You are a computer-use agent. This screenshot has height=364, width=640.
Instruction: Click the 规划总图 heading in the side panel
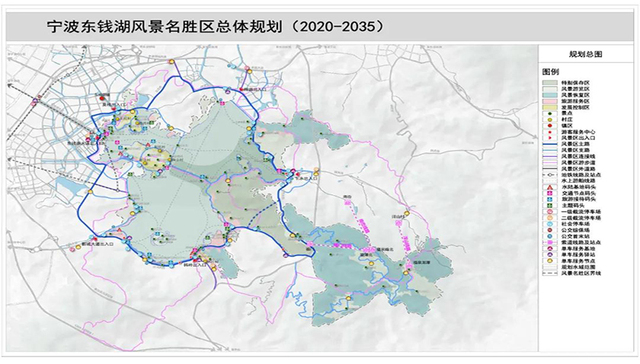[x=586, y=54]
